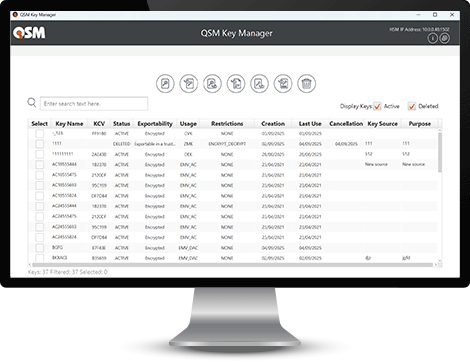Tick the select checkbox for key 1111

pos(39,144)
